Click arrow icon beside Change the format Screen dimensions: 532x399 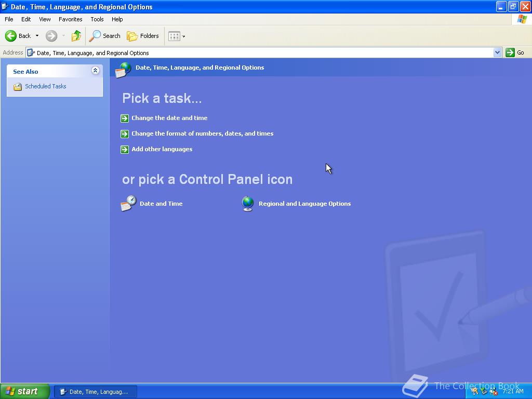125,134
